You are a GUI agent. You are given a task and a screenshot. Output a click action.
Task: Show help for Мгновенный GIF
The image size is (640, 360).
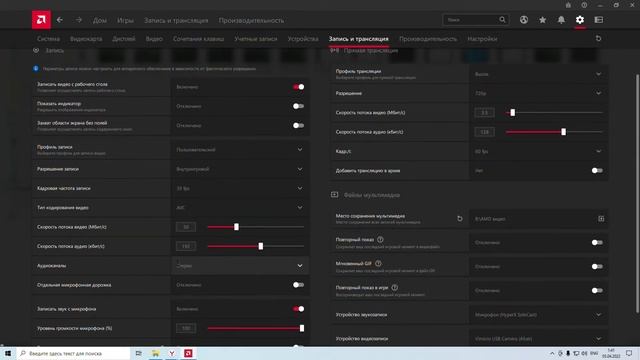[x=378, y=264]
